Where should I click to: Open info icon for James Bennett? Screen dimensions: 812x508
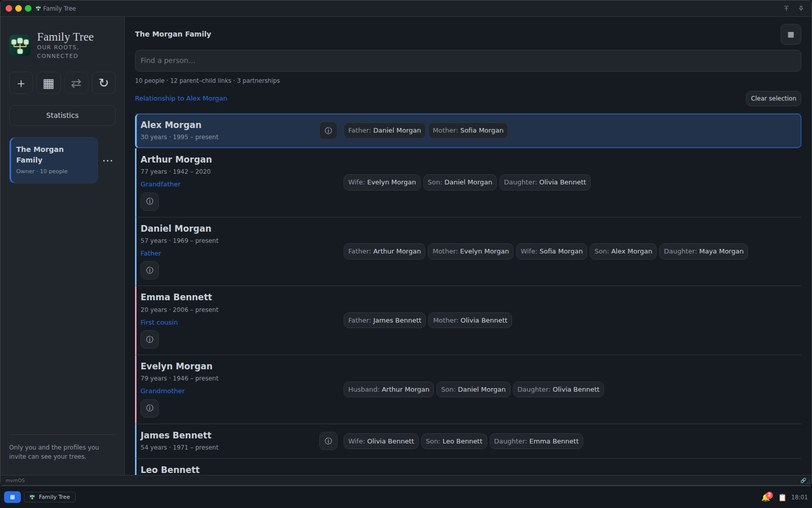coord(328,441)
